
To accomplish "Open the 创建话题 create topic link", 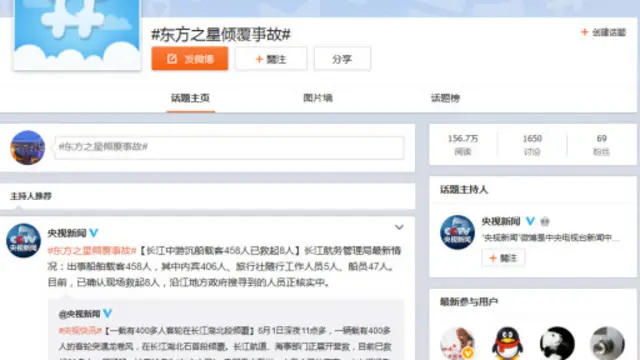I will coord(603,32).
